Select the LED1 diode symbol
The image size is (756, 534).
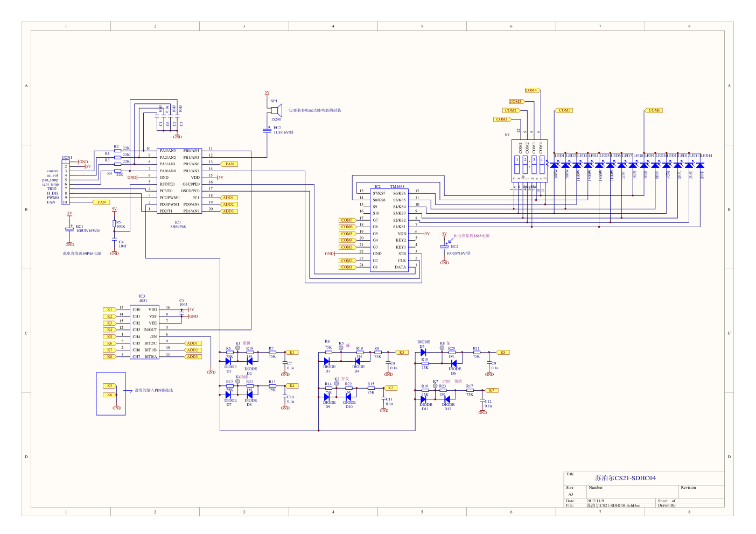pyautogui.click(x=555, y=165)
